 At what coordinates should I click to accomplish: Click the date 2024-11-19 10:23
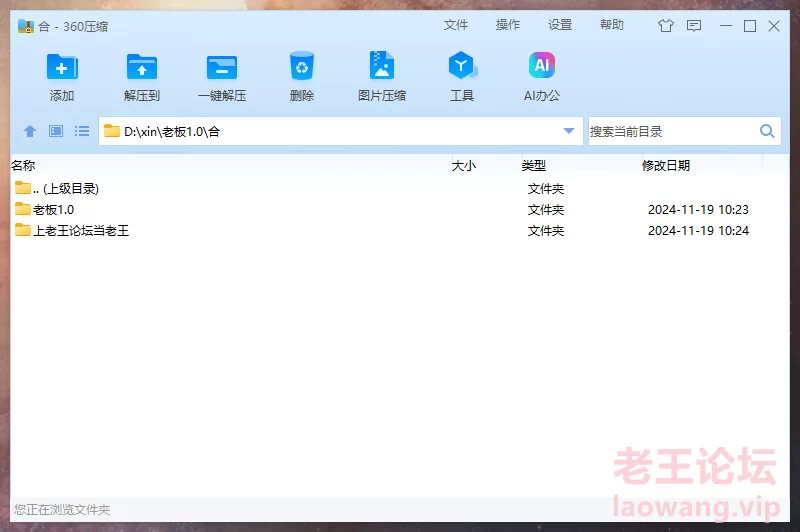point(698,210)
